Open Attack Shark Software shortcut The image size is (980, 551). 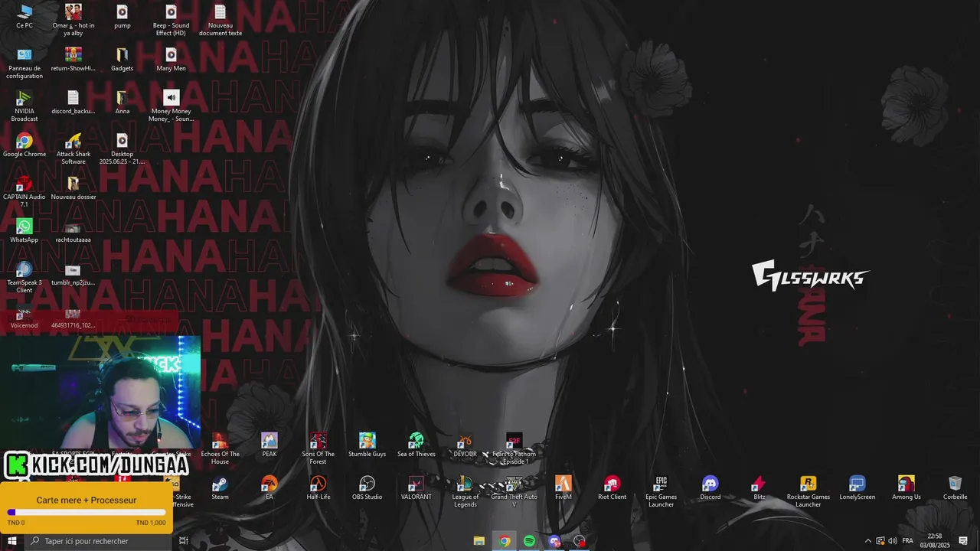point(73,149)
